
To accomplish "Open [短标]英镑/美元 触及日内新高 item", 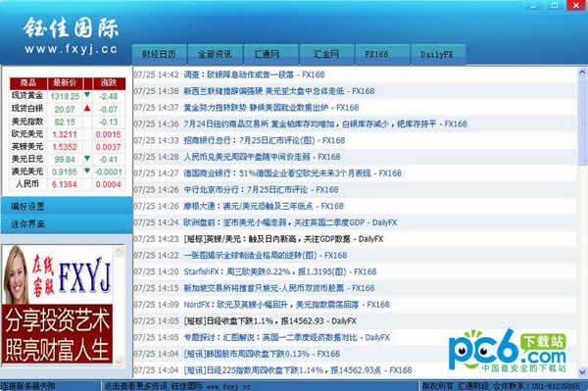I will [x=283, y=239].
